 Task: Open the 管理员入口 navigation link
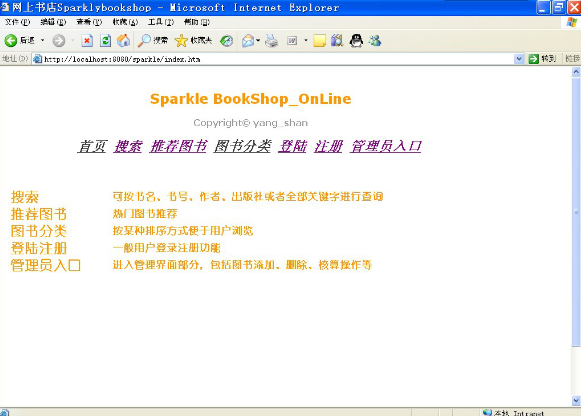pos(386,146)
